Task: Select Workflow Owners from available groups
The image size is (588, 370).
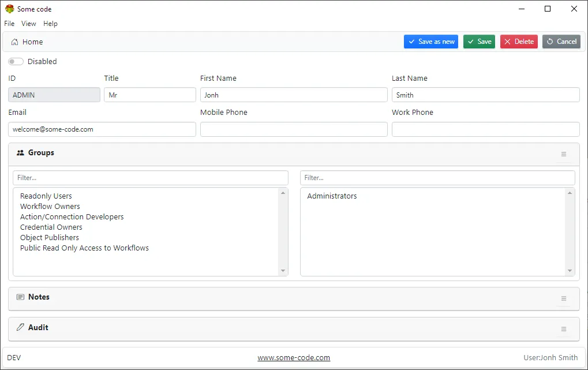Action: click(50, 206)
